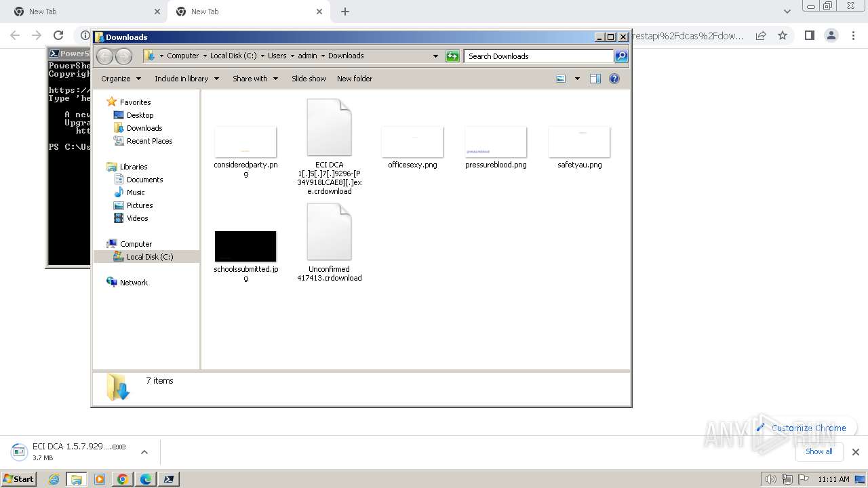Click Windows Explorer taskbar icon
868x488 pixels.
click(x=77, y=479)
